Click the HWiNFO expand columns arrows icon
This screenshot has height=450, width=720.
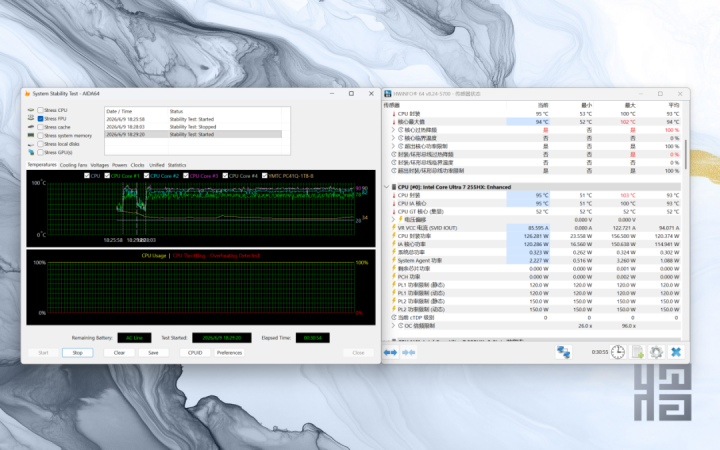[390, 352]
